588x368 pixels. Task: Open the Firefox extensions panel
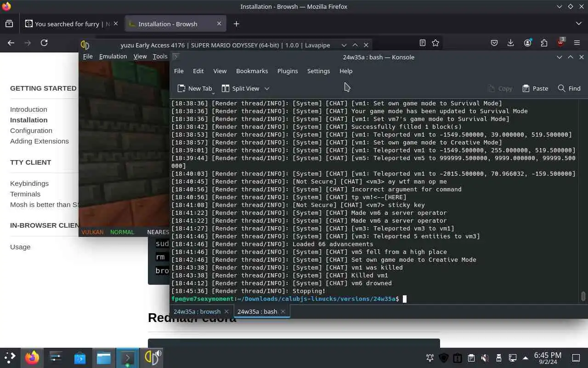point(544,43)
